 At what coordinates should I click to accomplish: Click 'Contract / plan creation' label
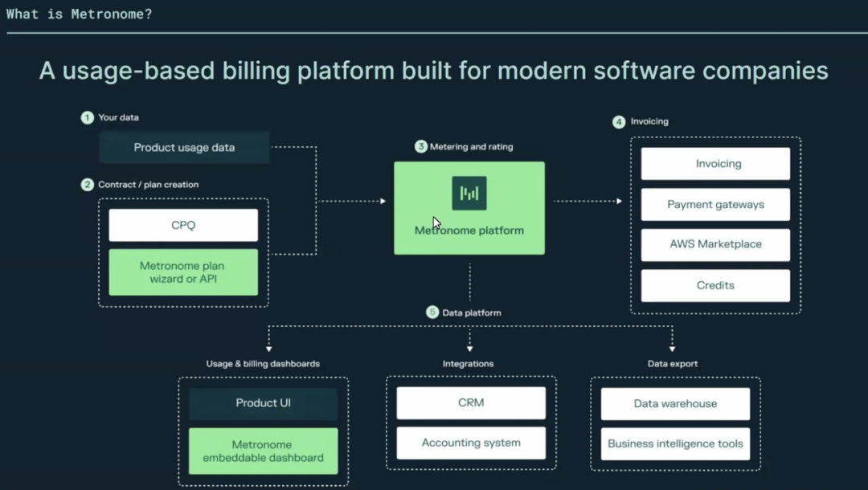pyautogui.click(x=149, y=185)
